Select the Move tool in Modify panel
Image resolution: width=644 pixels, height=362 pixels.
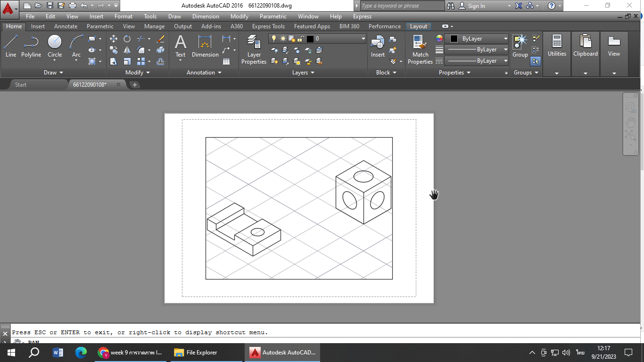coord(114,39)
